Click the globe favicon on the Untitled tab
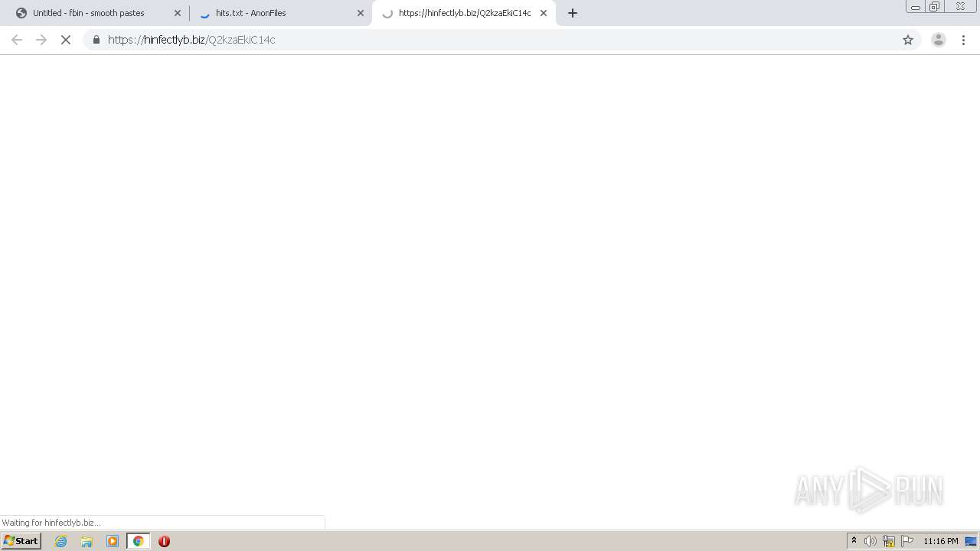The height and width of the screenshot is (551, 980). point(21,13)
